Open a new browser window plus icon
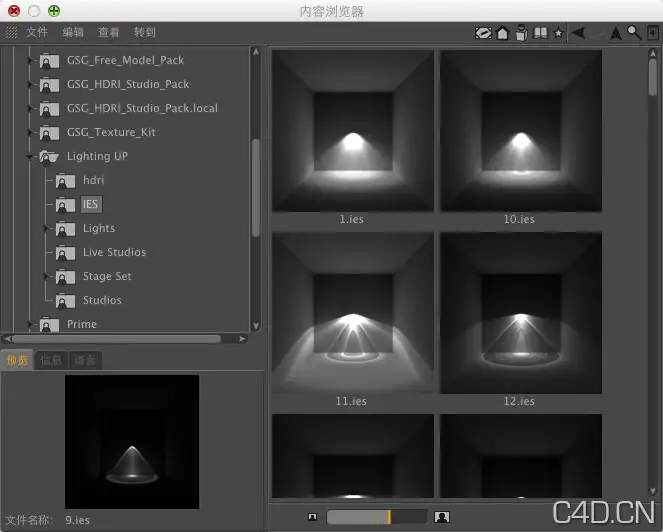This screenshot has height=532, width=663. click(652, 33)
